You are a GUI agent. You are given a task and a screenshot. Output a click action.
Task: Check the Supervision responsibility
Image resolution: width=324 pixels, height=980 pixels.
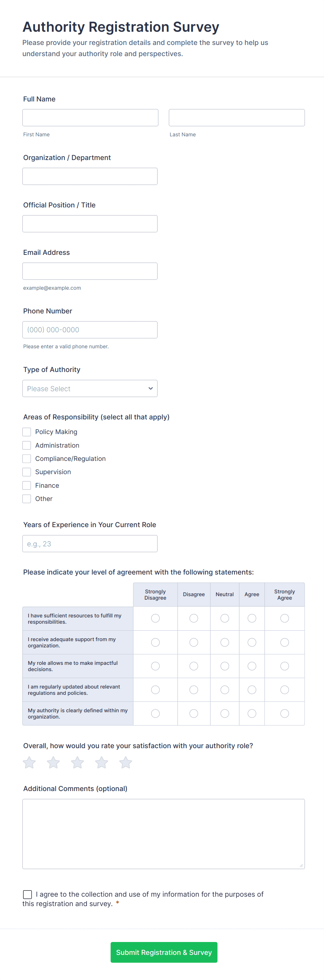pyautogui.click(x=26, y=472)
